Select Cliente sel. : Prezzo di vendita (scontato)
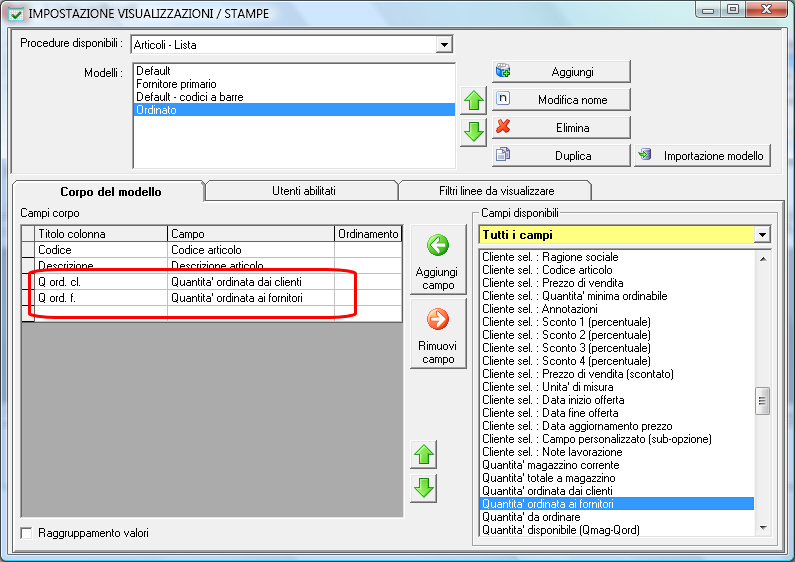This screenshot has height=562, width=795. [617, 374]
